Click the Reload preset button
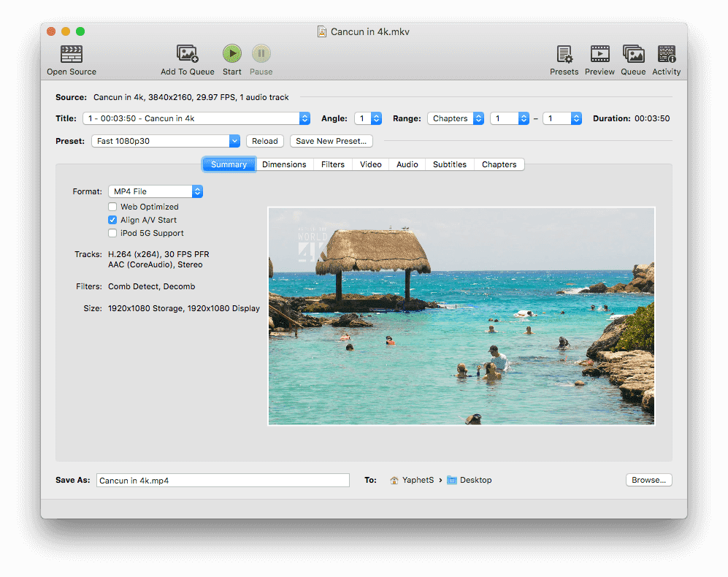This screenshot has width=728, height=577. click(x=265, y=141)
